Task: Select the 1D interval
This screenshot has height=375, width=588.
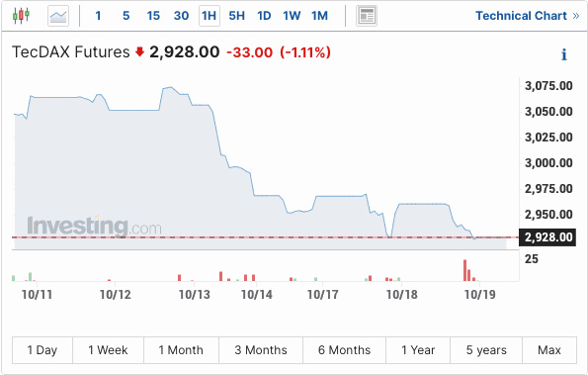Action: pyautogui.click(x=265, y=16)
